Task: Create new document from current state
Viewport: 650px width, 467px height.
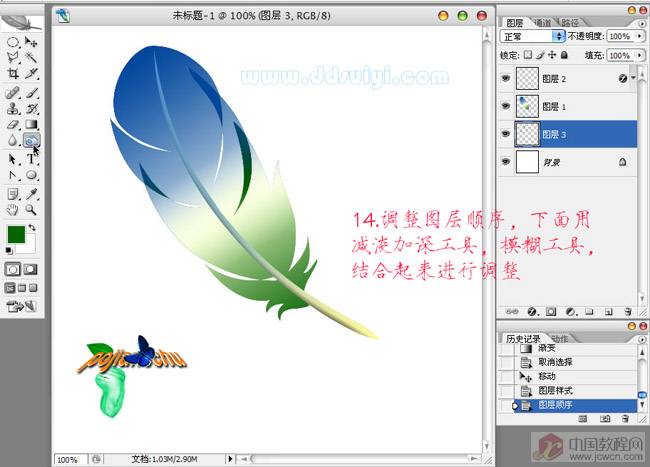Action: tap(582, 419)
